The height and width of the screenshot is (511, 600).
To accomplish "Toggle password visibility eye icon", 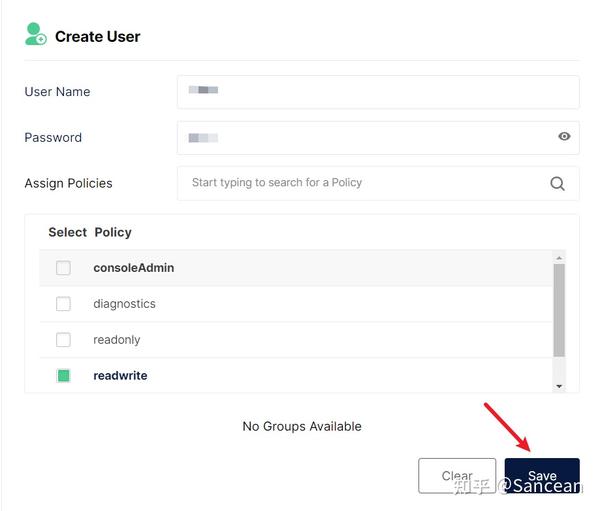I will pyautogui.click(x=564, y=136).
